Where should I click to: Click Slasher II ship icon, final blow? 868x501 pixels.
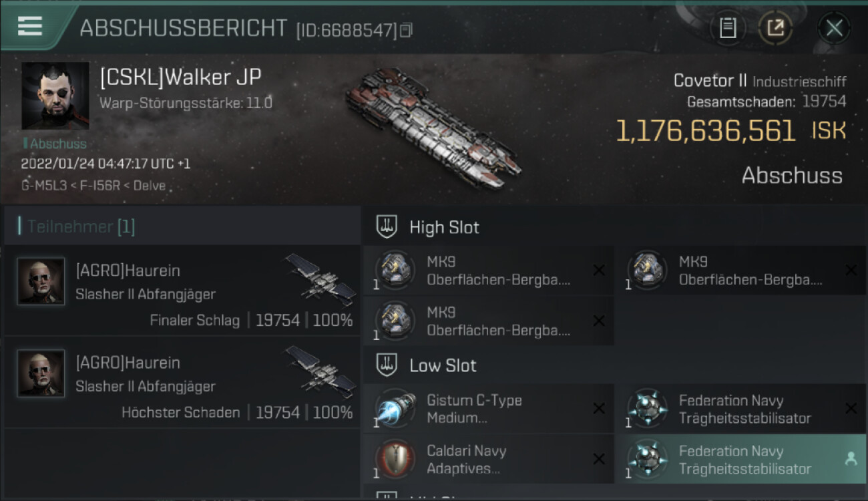point(321,278)
